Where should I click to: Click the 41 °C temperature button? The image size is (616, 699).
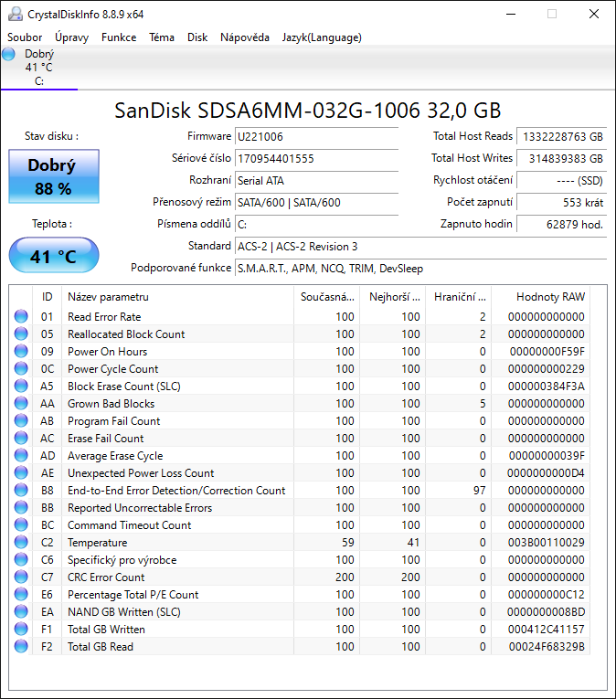[x=53, y=256]
